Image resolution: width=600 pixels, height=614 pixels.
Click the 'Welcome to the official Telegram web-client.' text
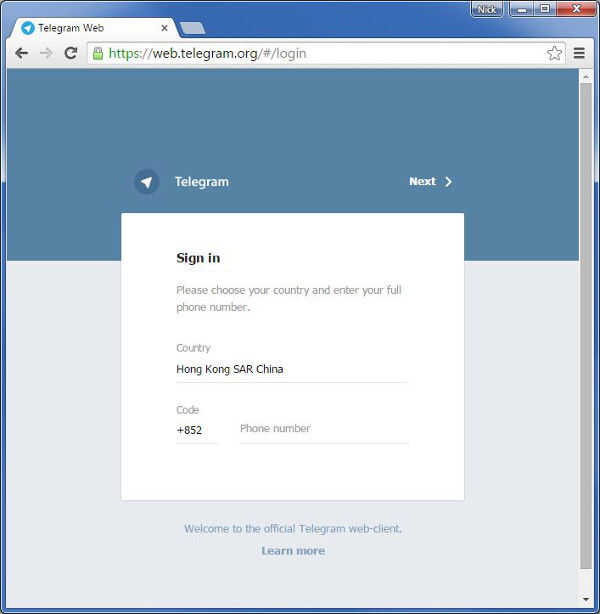(293, 529)
